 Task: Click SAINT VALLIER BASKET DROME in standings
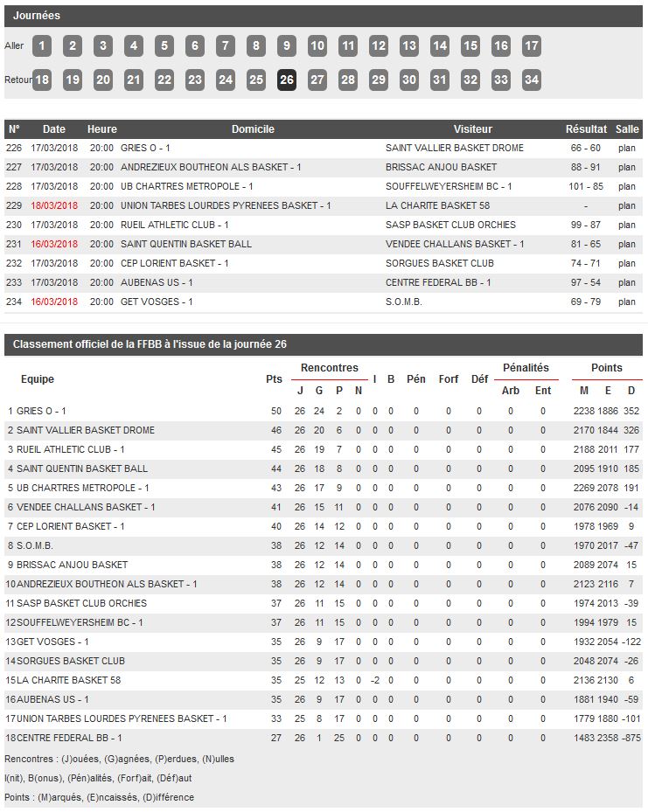click(85, 430)
